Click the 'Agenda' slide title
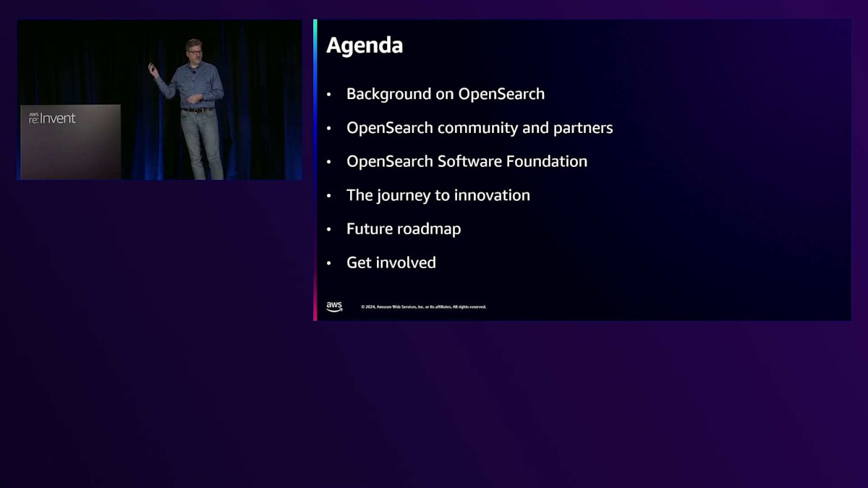Viewport: 868px width, 488px height. [365, 46]
